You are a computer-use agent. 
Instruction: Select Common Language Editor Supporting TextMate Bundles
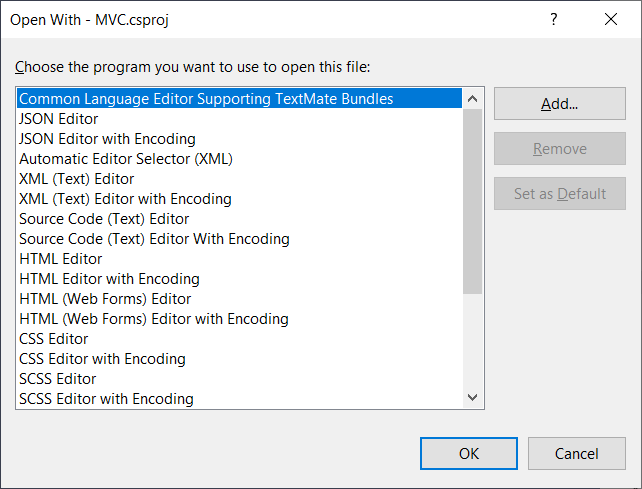(x=206, y=99)
